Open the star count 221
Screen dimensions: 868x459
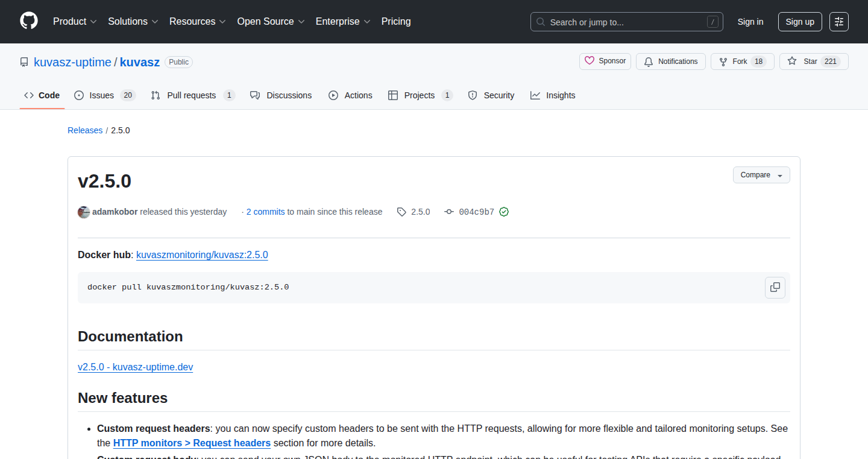831,62
